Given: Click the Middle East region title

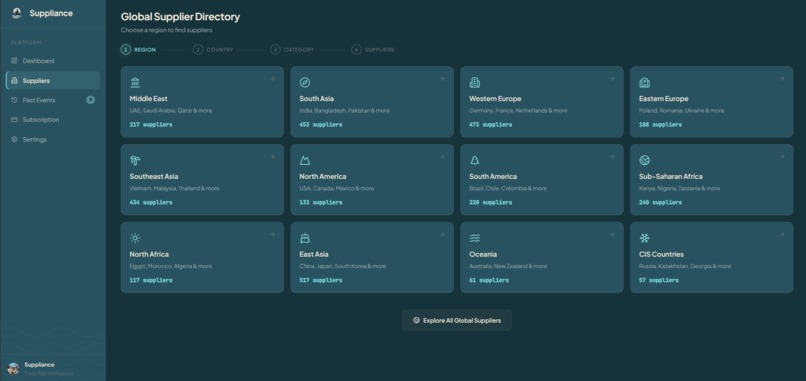Looking at the screenshot, I should (148, 99).
